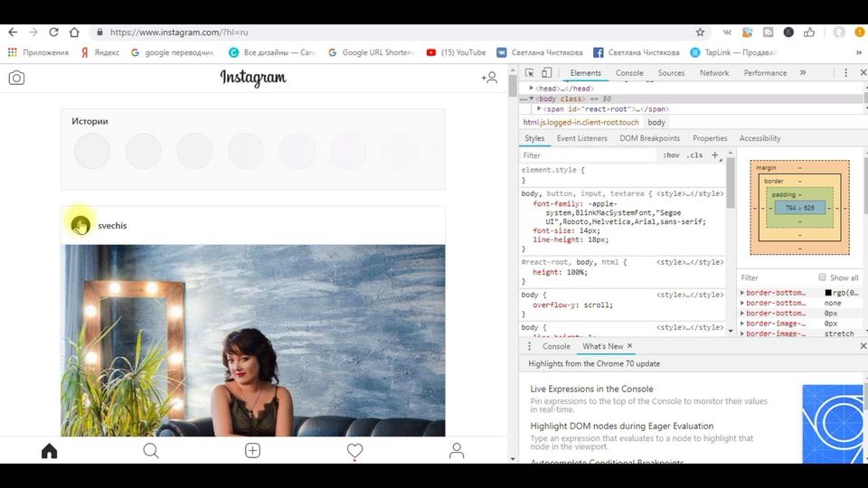Bookmark this page with the star icon
The height and width of the screenshot is (488, 868).
pos(700,33)
